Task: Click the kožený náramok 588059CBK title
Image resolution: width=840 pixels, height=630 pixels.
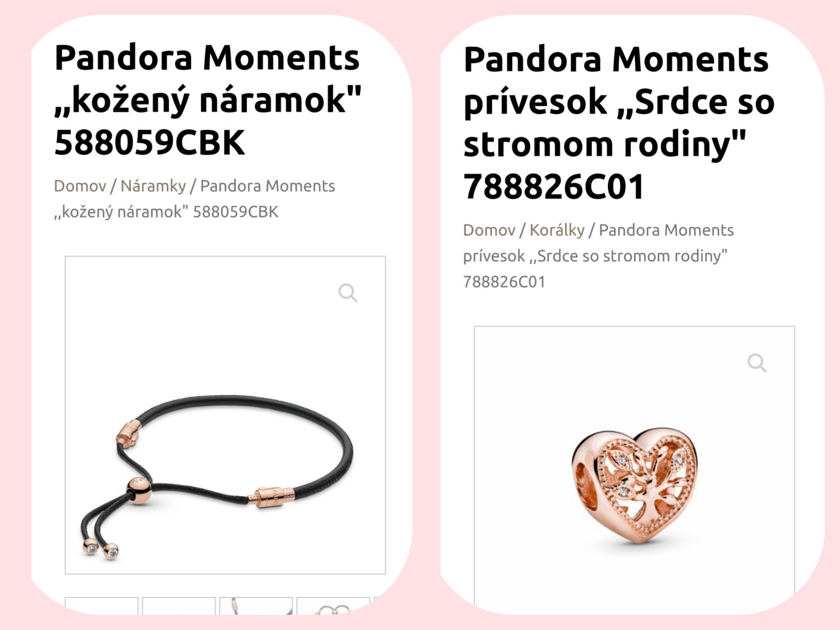Action: coord(208,100)
